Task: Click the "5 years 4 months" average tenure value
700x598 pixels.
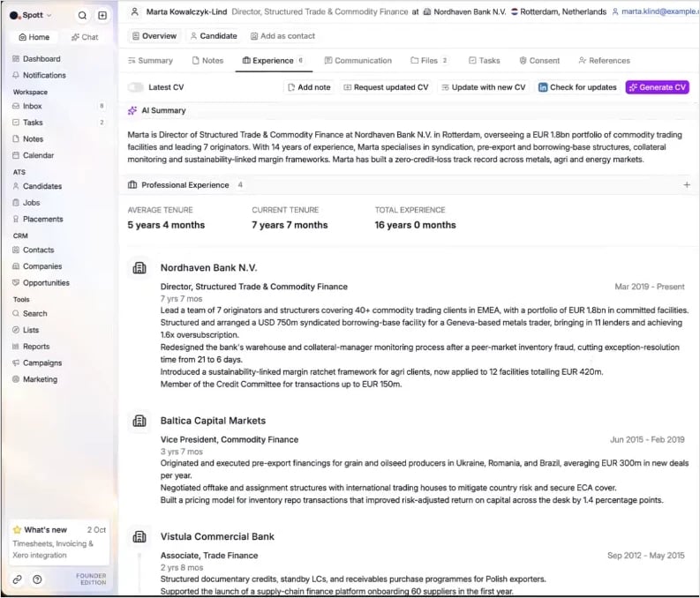Action: tap(166, 225)
